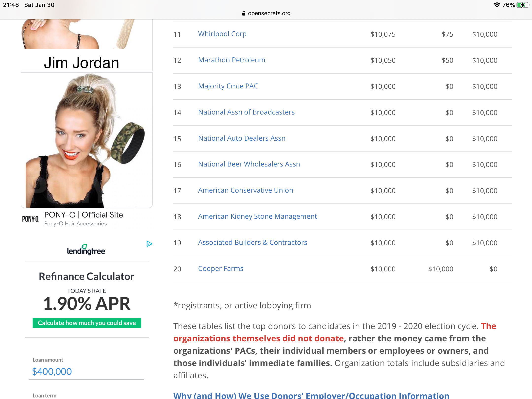
Task: Open National Assn of Broadcasters
Action: click(246, 112)
